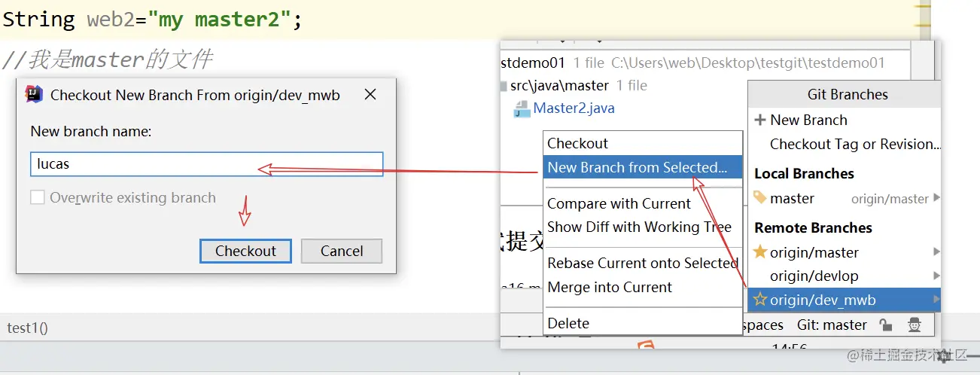Click the Local Branches heading
This screenshot has height=375, width=980.
pyautogui.click(x=804, y=173)
